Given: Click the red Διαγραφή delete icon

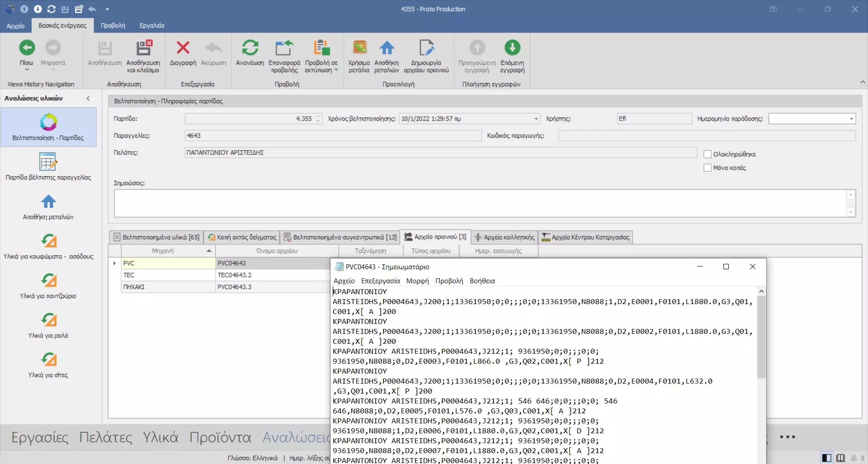Looking at the screenshot, I should tap(183, 48).
